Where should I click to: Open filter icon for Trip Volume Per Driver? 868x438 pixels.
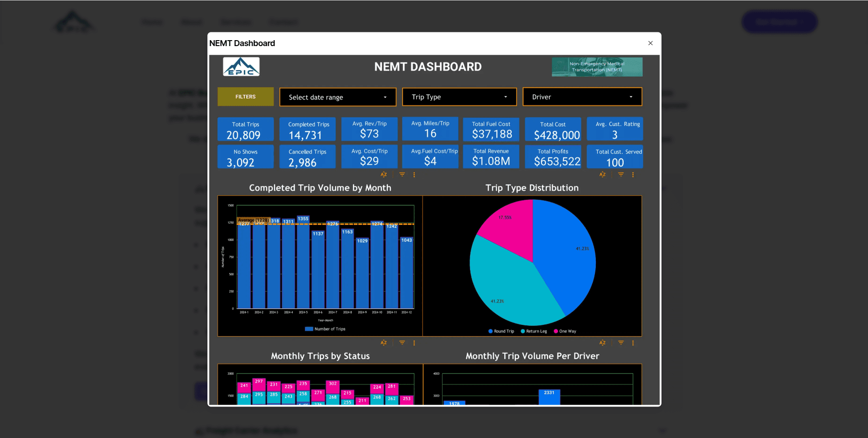tap(621, 343)
